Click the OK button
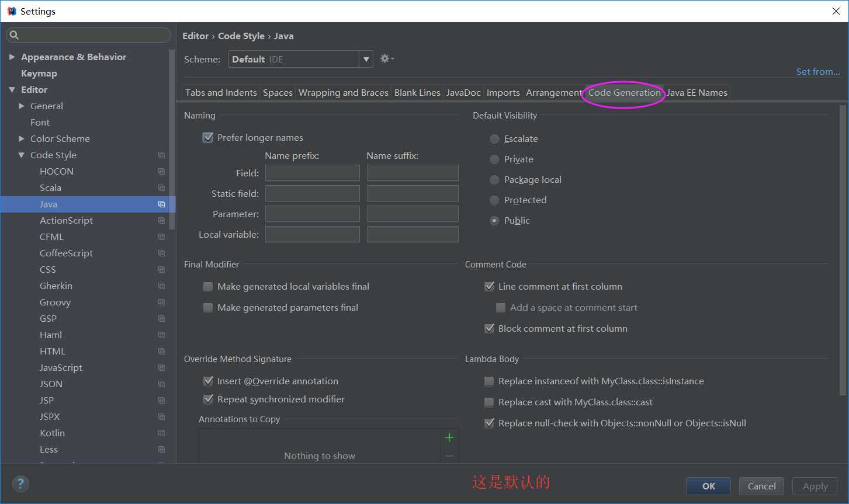The width and height of the screenshot is (849, 504). tap(708, 486)
